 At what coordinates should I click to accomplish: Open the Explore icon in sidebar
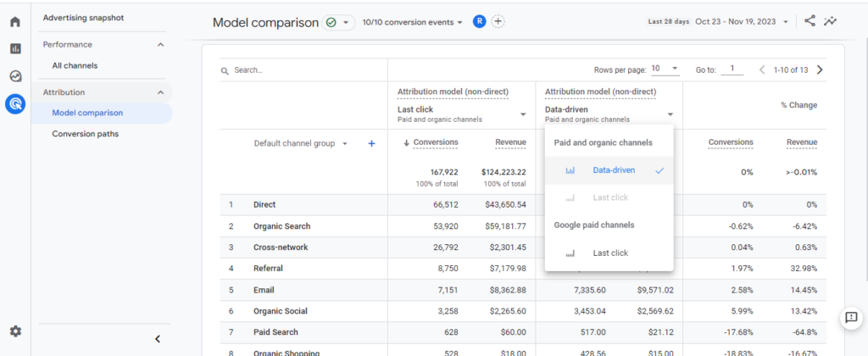[15, 76]
